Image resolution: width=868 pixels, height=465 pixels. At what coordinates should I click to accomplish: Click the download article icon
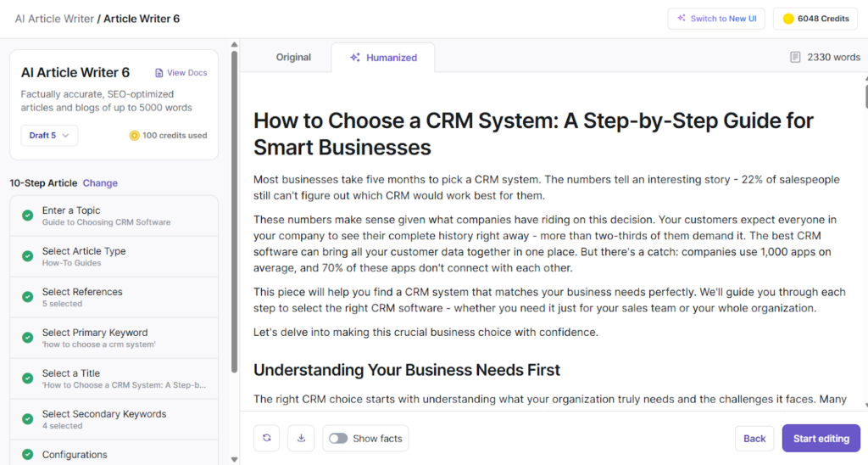[x=301, y=438]
